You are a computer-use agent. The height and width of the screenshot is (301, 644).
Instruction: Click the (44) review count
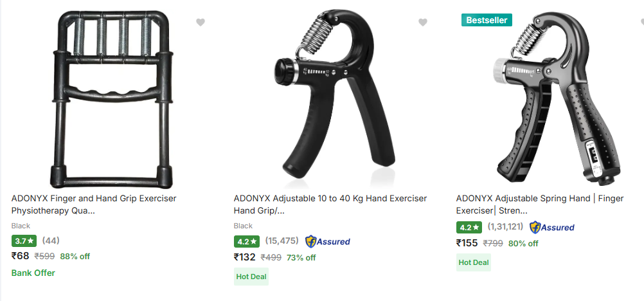[51, 241]
